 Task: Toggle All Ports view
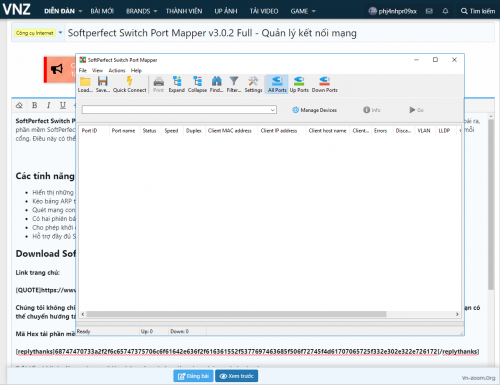click(277, 84)
